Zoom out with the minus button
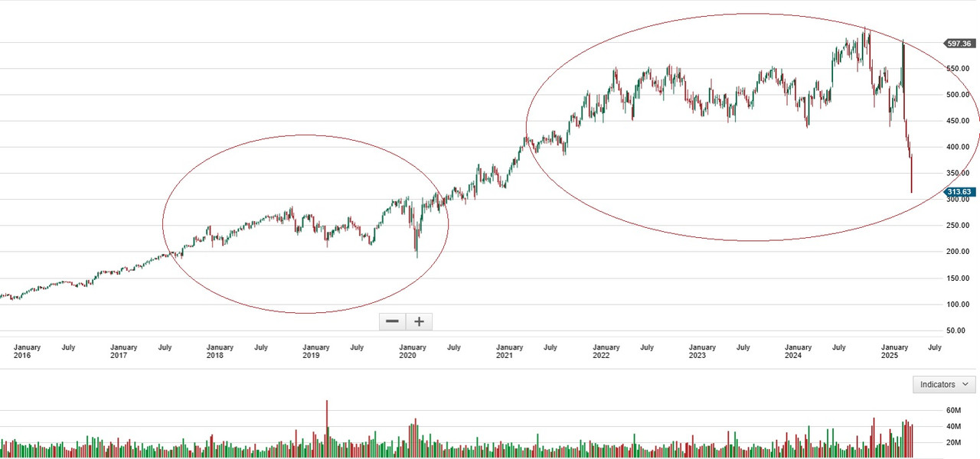 coord(392,321)
